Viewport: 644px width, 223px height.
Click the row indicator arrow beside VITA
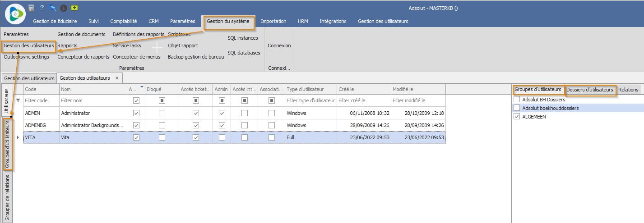18,137
